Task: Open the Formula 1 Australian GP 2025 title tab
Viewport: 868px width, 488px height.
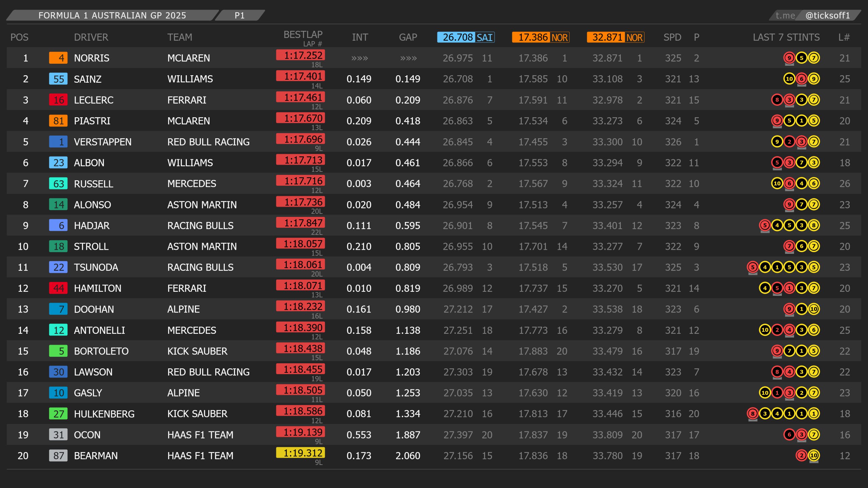Action: (x=112, y=15)
